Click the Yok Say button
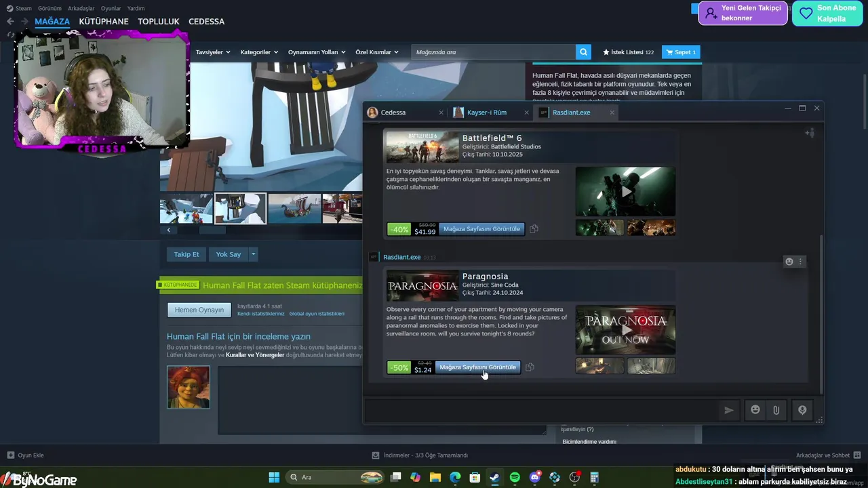868x488 pixels. (229, 254)
